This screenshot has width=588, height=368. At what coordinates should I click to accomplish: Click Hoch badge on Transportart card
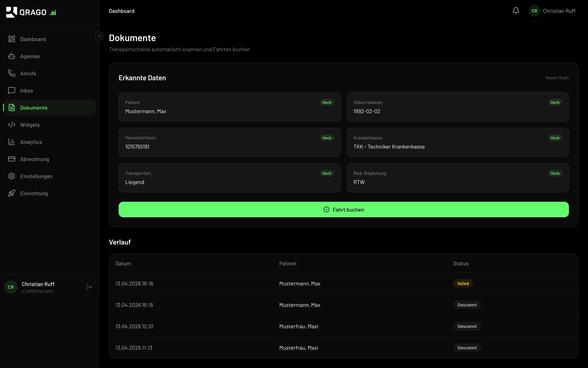coord(327,173)
